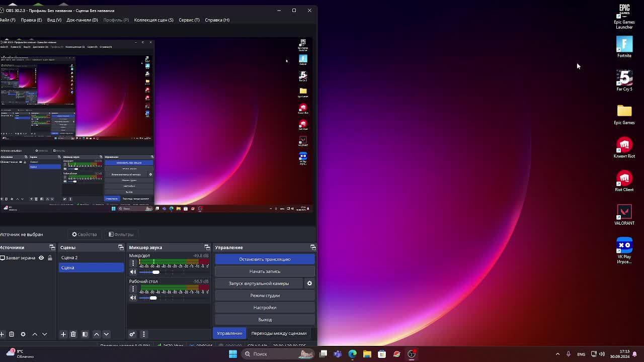Toggle visibility of Захват экрана source
Image resolution: width=644 pixels, height=362 pixels.
[41, 258]
